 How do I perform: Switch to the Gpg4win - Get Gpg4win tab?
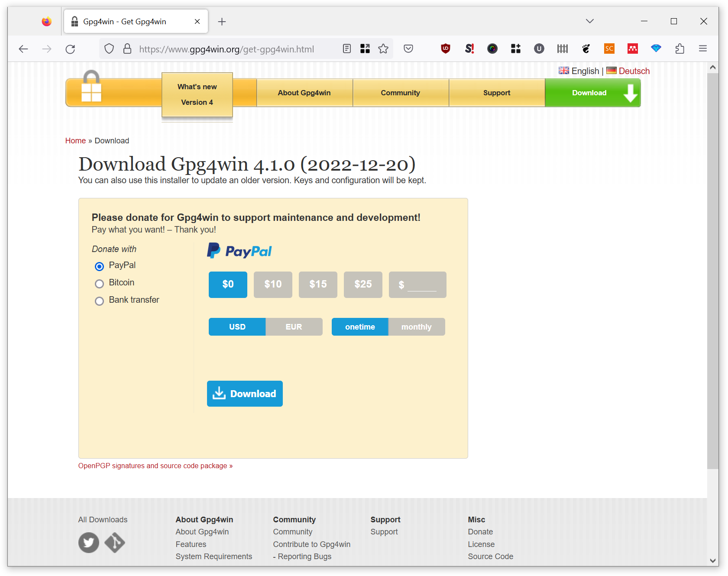tap(136, 21)
